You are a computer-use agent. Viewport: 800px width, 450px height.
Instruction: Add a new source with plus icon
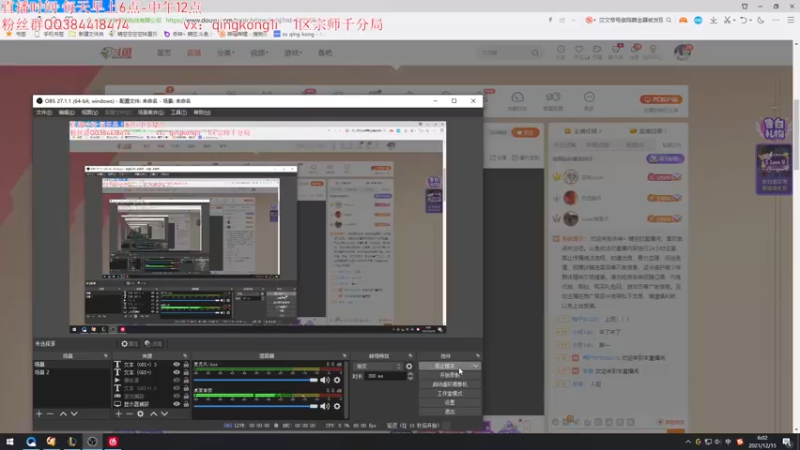click(x=118, y=414)
